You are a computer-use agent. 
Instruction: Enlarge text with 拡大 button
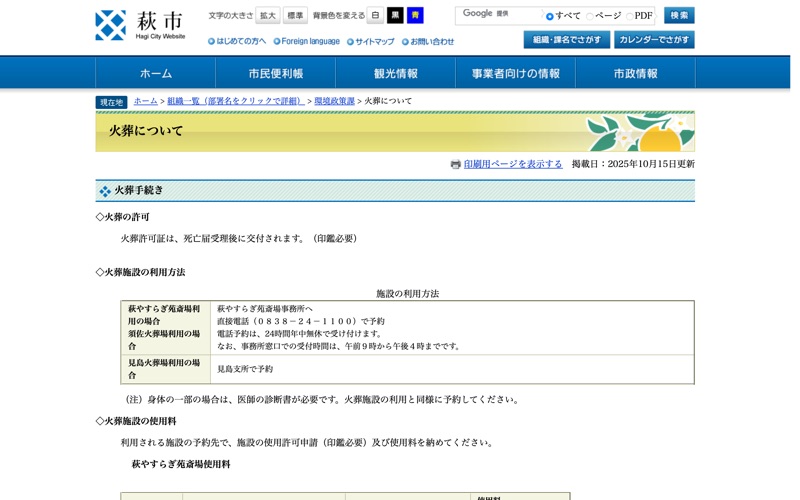pyautogui.click(x=267, y=15)
